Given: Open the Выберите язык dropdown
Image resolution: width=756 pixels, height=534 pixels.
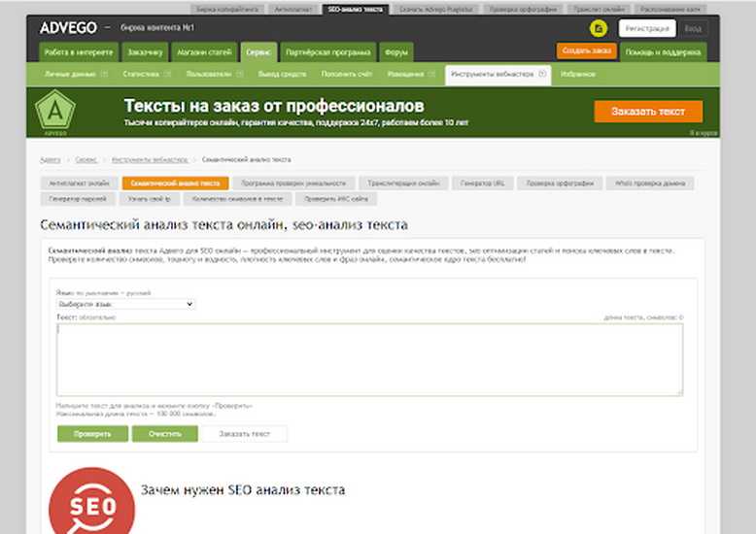Looking at the screenshot, I should pos(126,304).
